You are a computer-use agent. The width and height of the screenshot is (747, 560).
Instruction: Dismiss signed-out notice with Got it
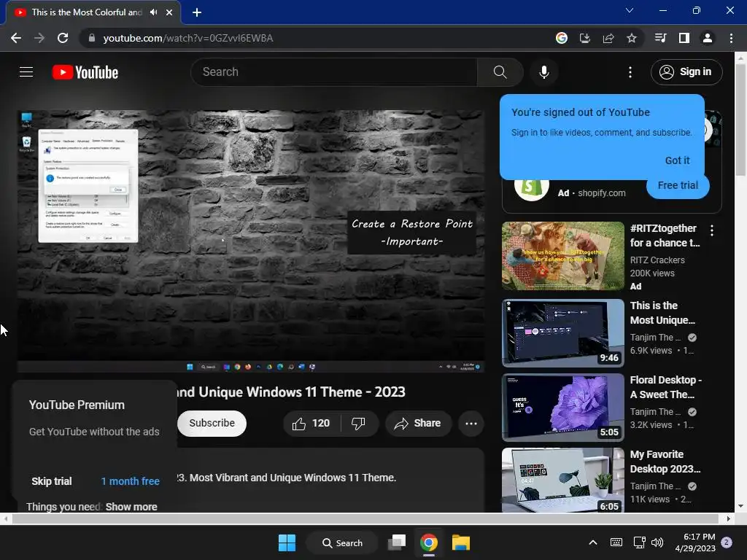click(x=677, y=160)
